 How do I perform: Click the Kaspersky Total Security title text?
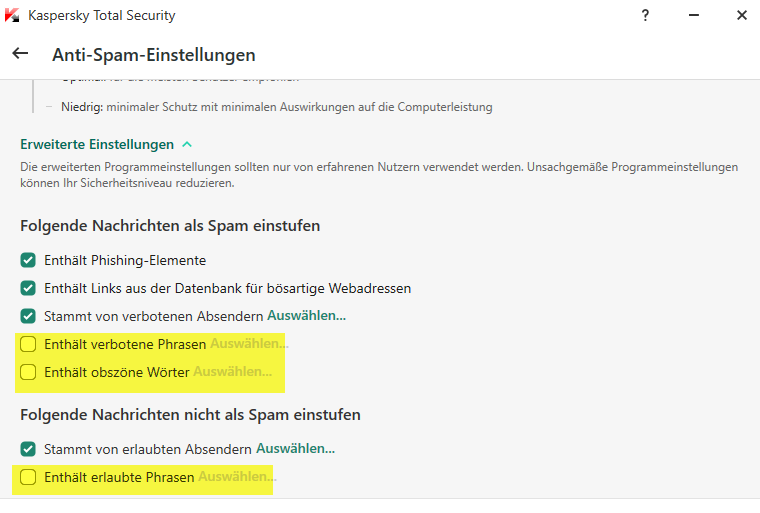(102, 16)
